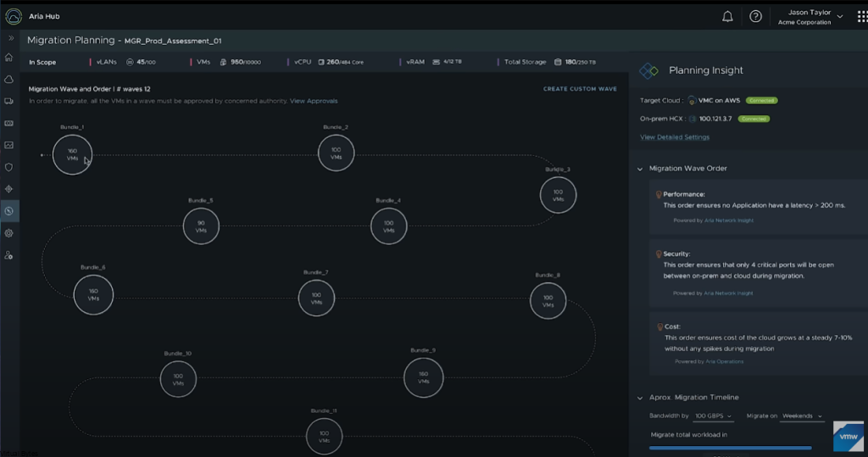868x457 pixels.
Task: Open the Migrate on Weekends dropdown
Action: (x=802, y=416)
